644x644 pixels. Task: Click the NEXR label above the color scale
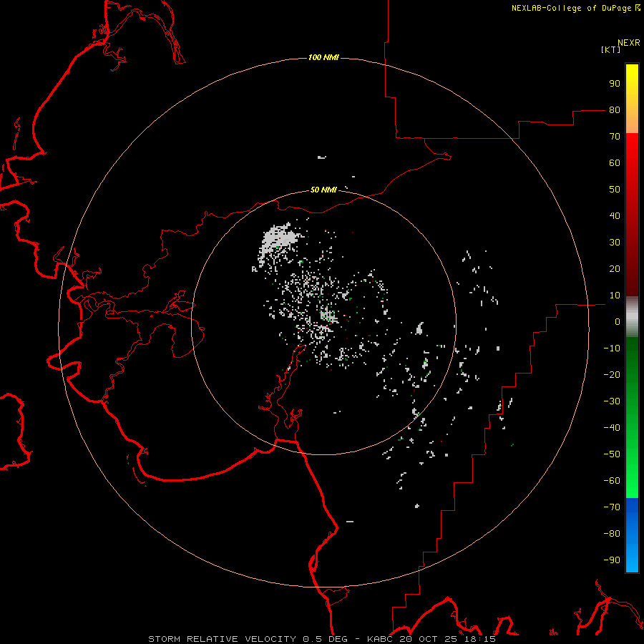(x=629, y=43)
